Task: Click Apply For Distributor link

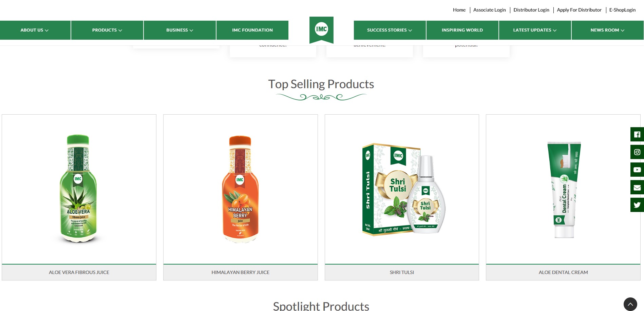Action: 579,10
